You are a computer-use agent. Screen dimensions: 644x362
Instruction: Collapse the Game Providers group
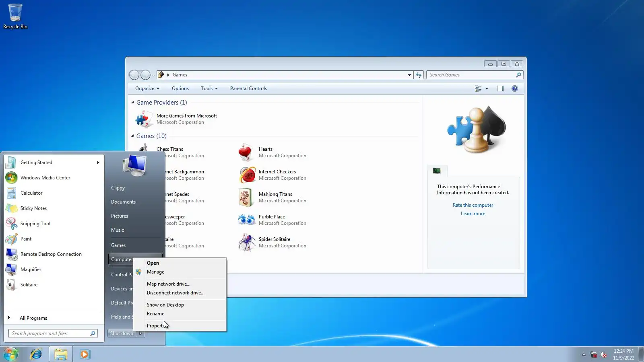[132, 103]
